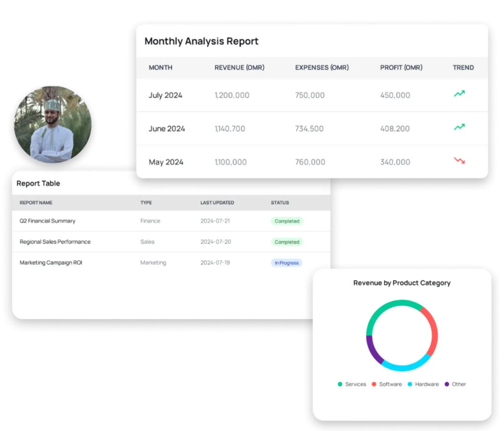Expand the TYPE column header
The height and width of the screenshot is (431, 504).
tap(145, 203)
